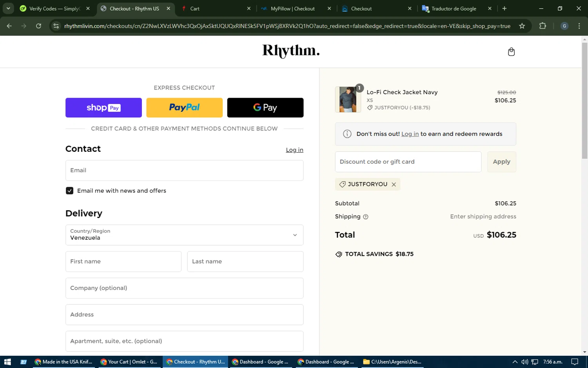588x368 pixels.
Task: Click the 'Enter shipping address' text
Action: point(483,217)
